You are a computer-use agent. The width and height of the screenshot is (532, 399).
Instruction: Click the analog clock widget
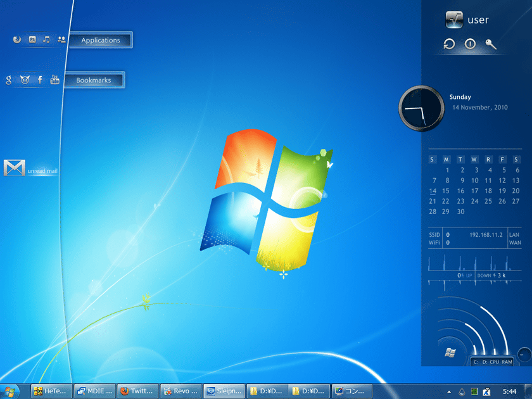pyautogui.click(x=421, y=108)
